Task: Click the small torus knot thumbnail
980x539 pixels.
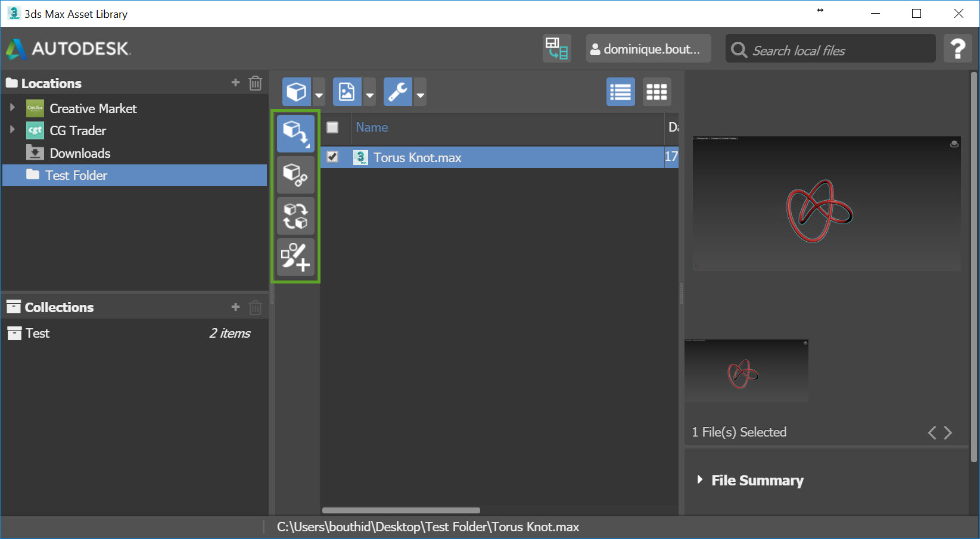Action: (746, 370)
